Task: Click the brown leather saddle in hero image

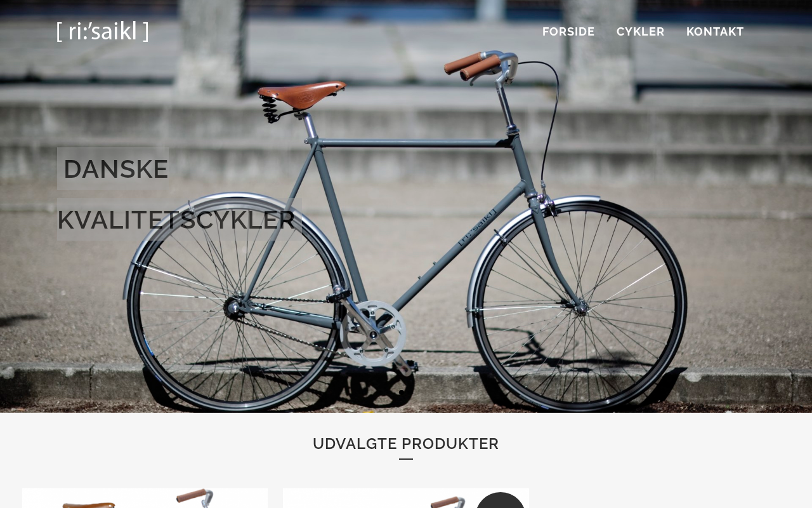Action: pyautogui.click(x=301, y=91)
